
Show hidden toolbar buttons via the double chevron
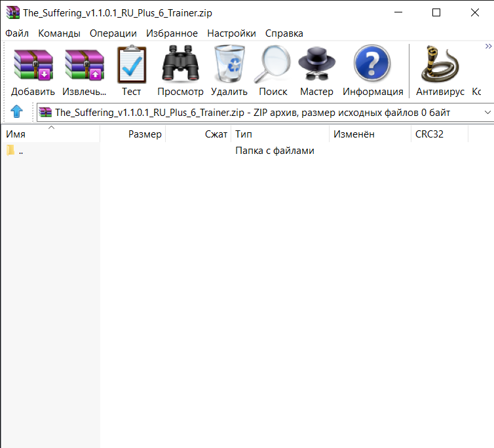(x=488, y=47)
